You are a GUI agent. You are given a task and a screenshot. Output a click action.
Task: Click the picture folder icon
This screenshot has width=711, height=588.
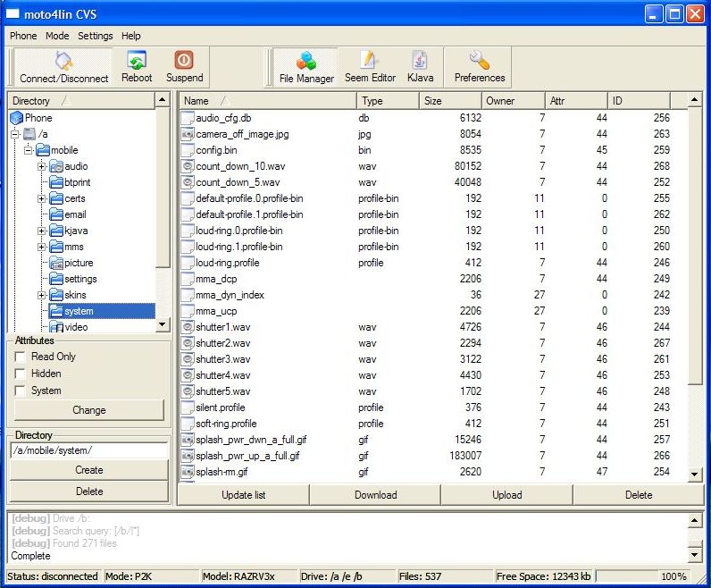click(x=56, y=263)
